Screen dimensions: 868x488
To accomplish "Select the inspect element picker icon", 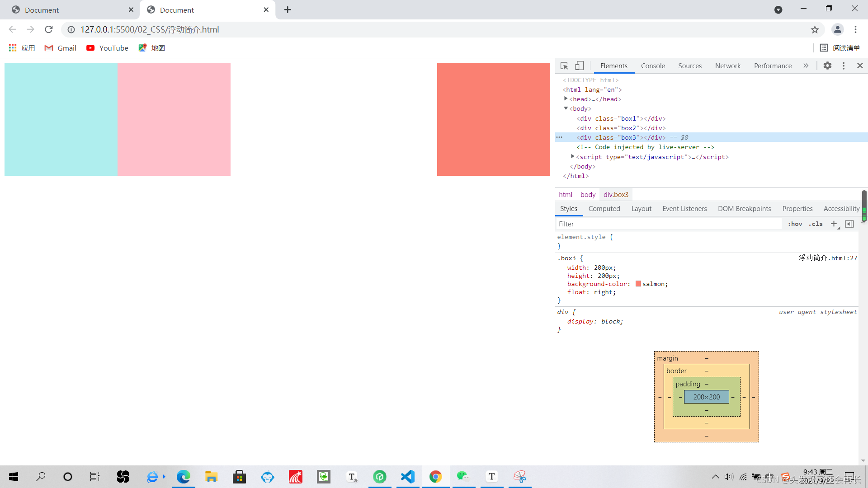I will click(564, 66).
